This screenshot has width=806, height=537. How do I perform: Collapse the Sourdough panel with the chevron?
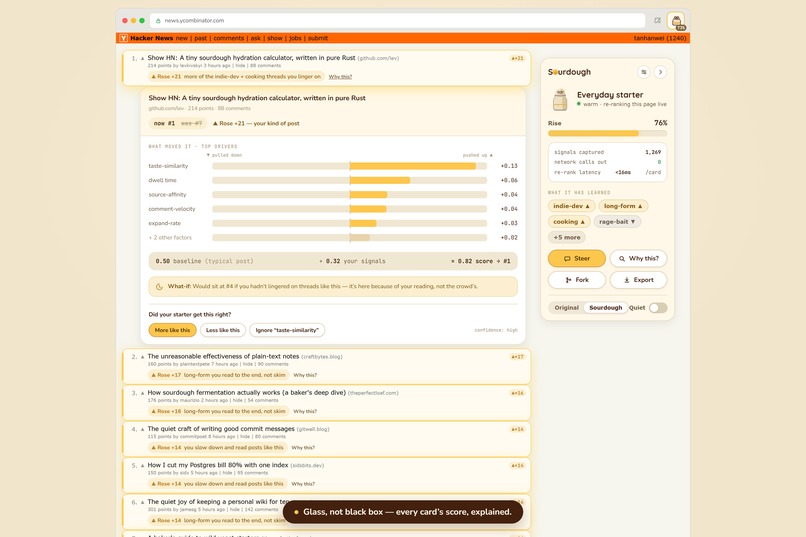[x=661, y=72]
